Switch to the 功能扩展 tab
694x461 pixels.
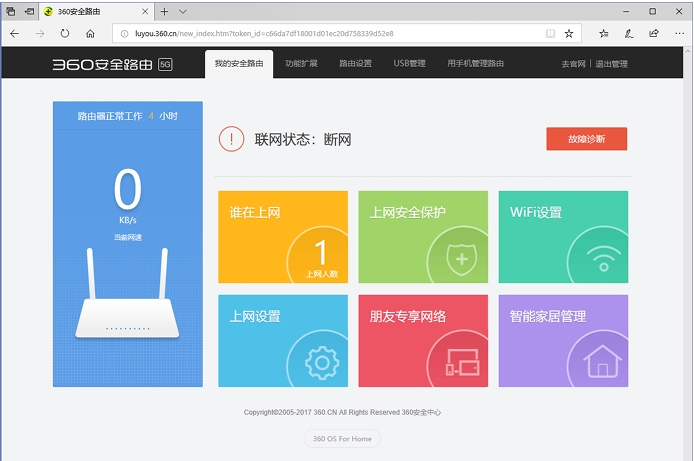tap(301, 64)
